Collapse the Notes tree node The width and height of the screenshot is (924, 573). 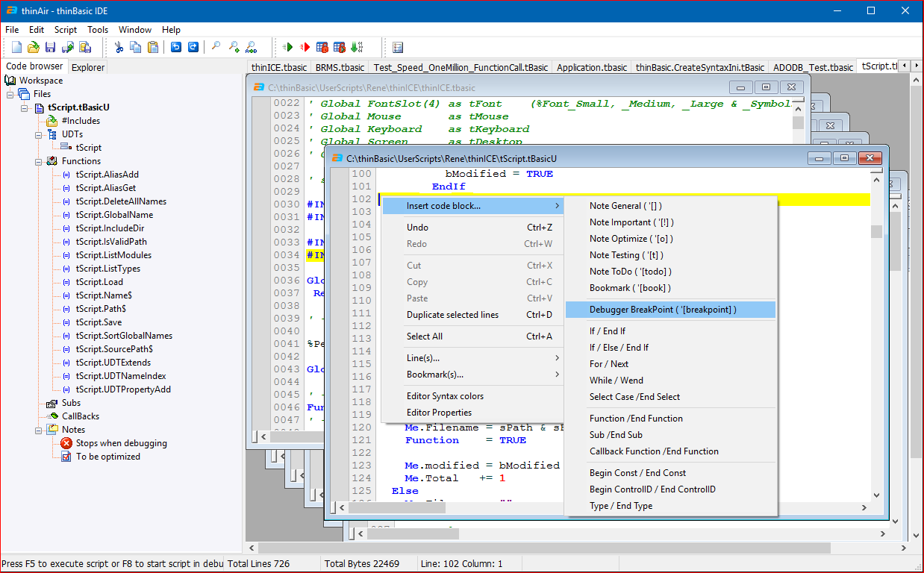point(38,430)
